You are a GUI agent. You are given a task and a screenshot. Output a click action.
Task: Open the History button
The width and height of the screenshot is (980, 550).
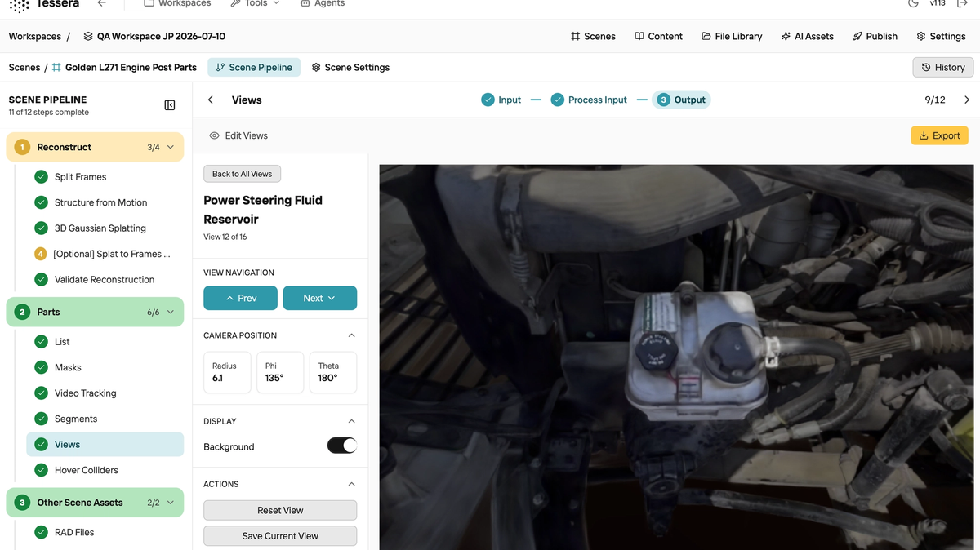pos(943,67)
